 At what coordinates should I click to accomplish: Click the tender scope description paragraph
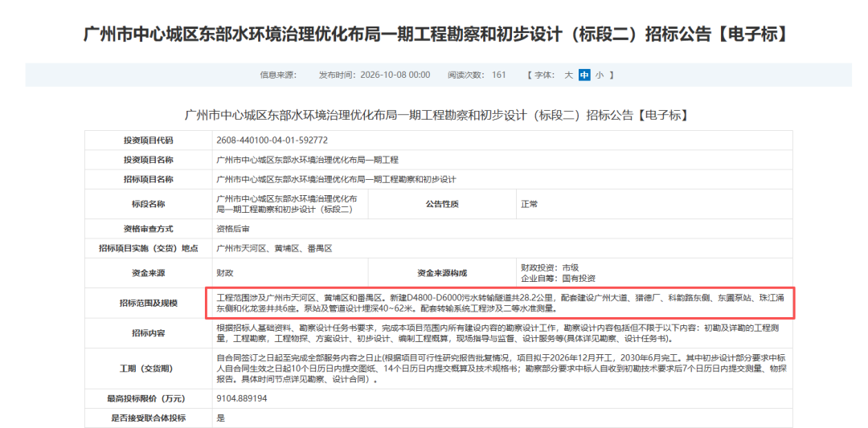click(x=501, y=303)
